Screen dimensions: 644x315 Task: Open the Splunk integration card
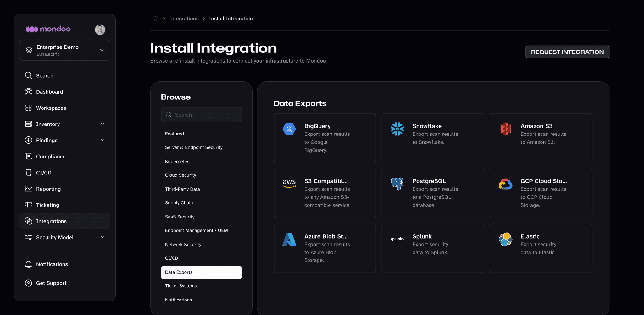tap(433, 248)
